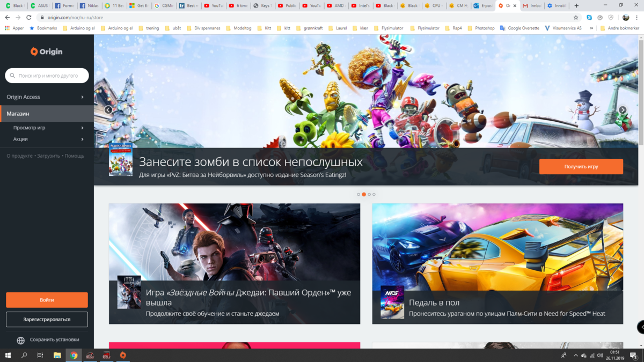Open Task View on the taskbar
Screen dimensions: 644x362
pyautogui.click(x=40, y=355)
